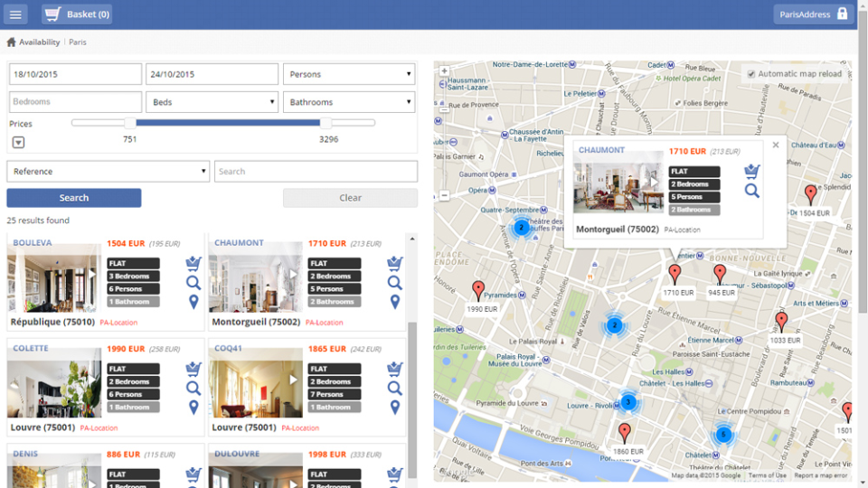Toggle Automatic map reload checkbox
Viewport: 868px width, 488px height.
(751, 74)
